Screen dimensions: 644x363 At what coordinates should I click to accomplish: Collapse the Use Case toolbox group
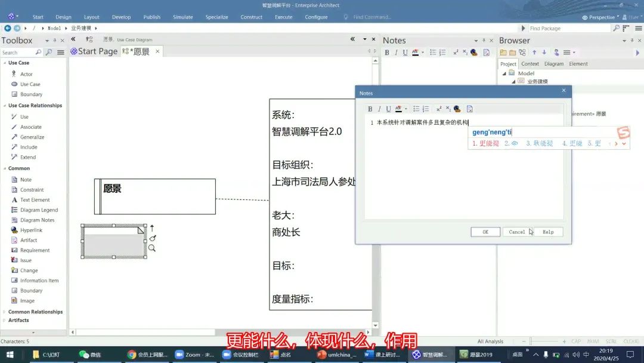pyautogui.click(x=5, y=63)
